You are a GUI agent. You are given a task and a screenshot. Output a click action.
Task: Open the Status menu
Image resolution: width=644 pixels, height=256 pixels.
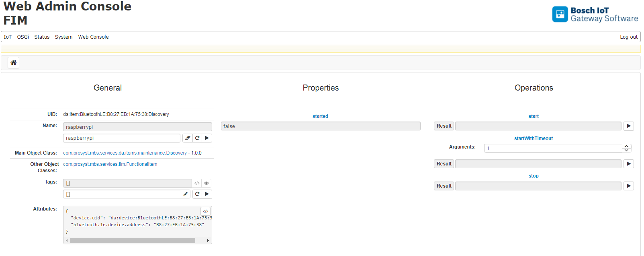tap(42, 37)
